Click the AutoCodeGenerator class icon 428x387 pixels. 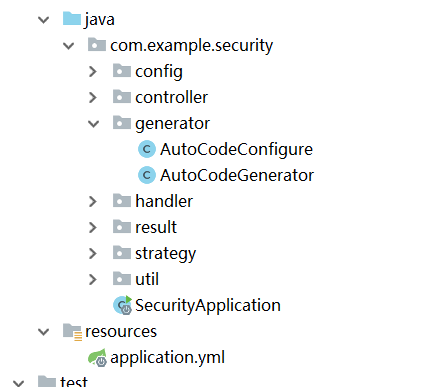[x=147, y=175]
